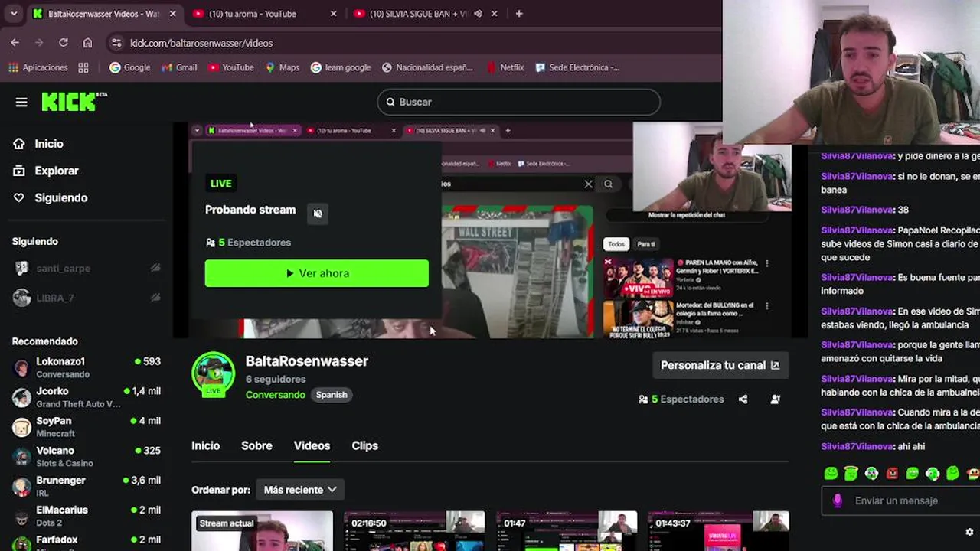This screenshot has width=980, height=551.
Task: Click the browser home button
Action: [x=87, y=43]
